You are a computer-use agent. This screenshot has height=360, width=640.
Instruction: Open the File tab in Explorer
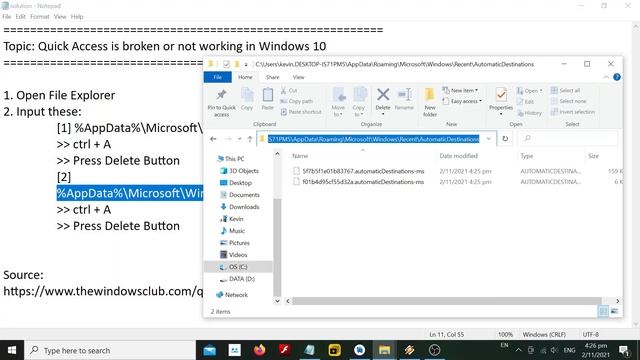[218, 77]
